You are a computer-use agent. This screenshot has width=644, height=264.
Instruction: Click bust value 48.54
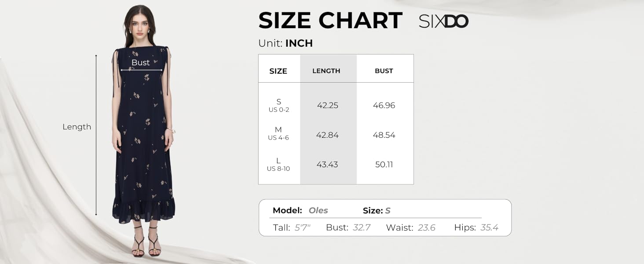[x=384, y=135]
